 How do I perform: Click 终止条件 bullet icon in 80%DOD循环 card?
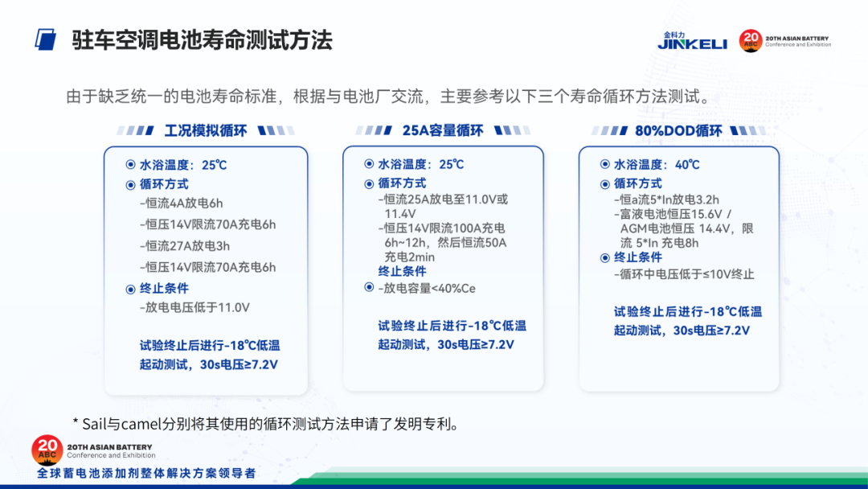pyautogui.click(x=605, y=257)
